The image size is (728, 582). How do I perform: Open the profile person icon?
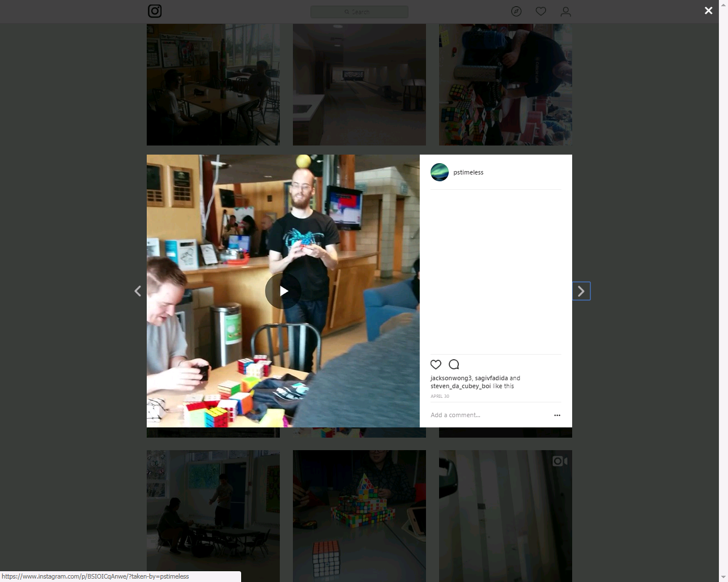pyautogui.click(x=565, y=11)
